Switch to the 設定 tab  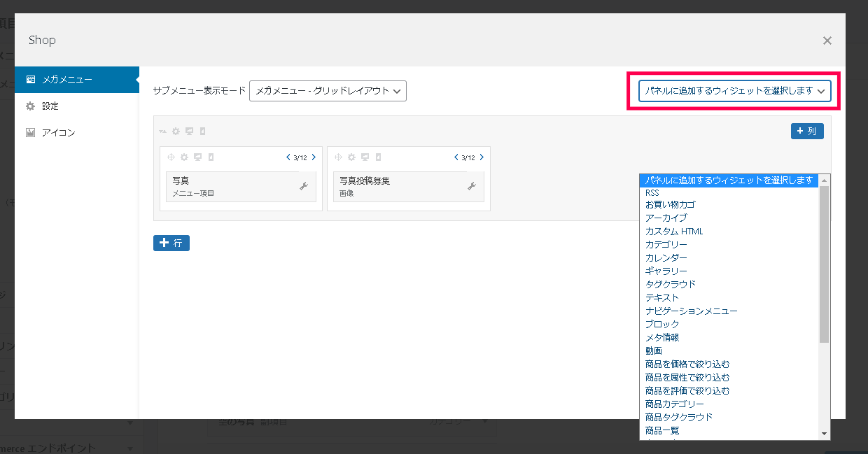(x=77, y=106)
